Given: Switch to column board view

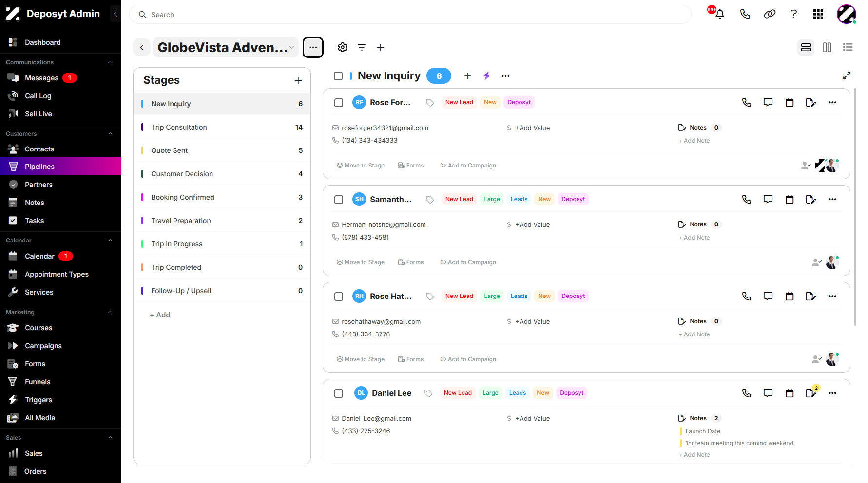Looking at the screenshot, I should pos(827,47).
